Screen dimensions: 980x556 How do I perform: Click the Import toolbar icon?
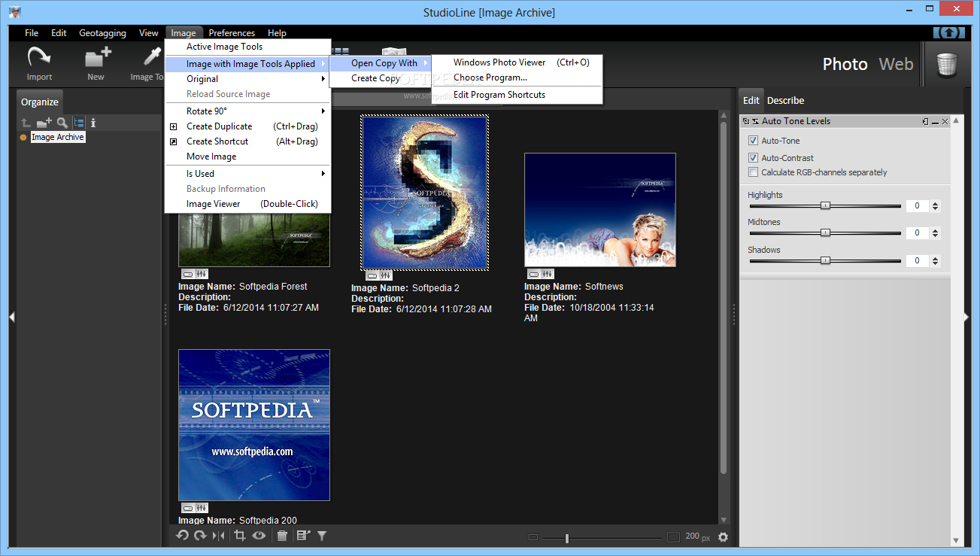(x=39, y=57)
